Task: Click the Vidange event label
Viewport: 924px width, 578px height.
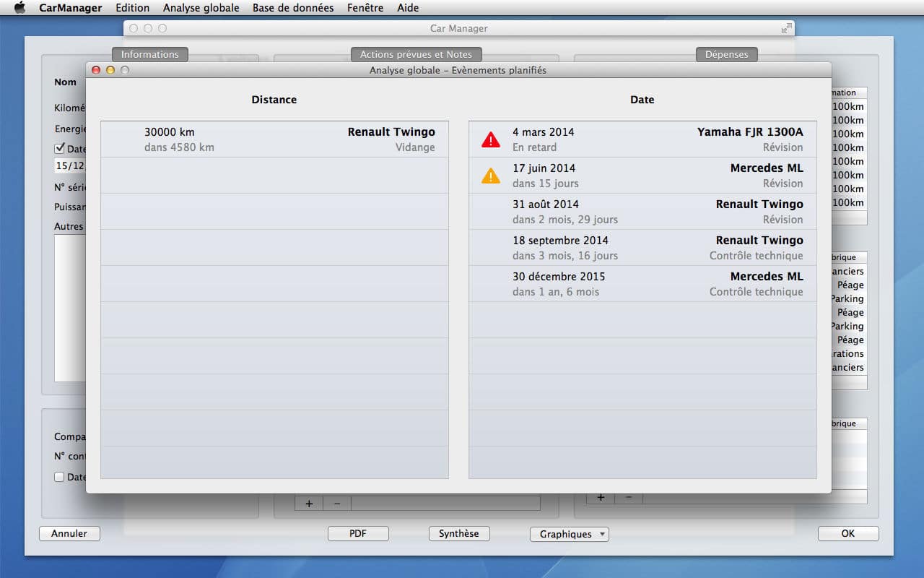Action: point(415,147)
